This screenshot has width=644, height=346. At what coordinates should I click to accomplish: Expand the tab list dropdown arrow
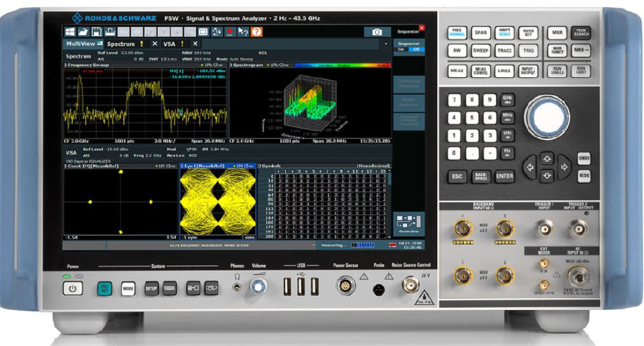[x=386, y=44]
